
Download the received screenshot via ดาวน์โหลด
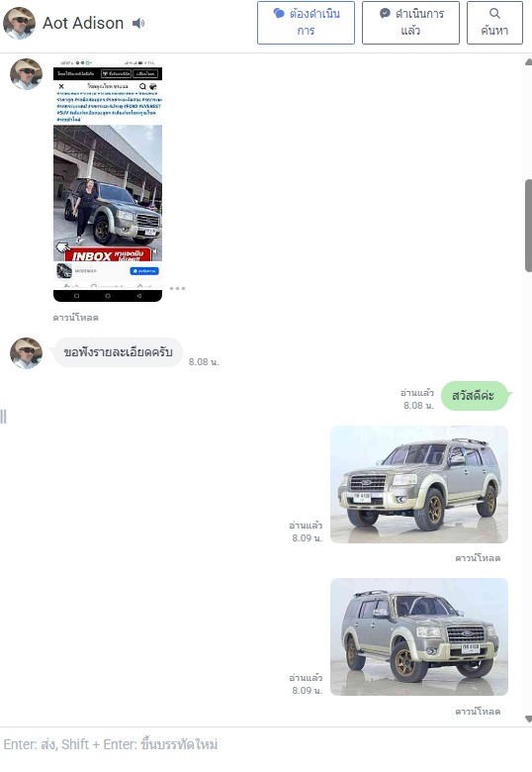pyautogui.click(x=76, y=318)
